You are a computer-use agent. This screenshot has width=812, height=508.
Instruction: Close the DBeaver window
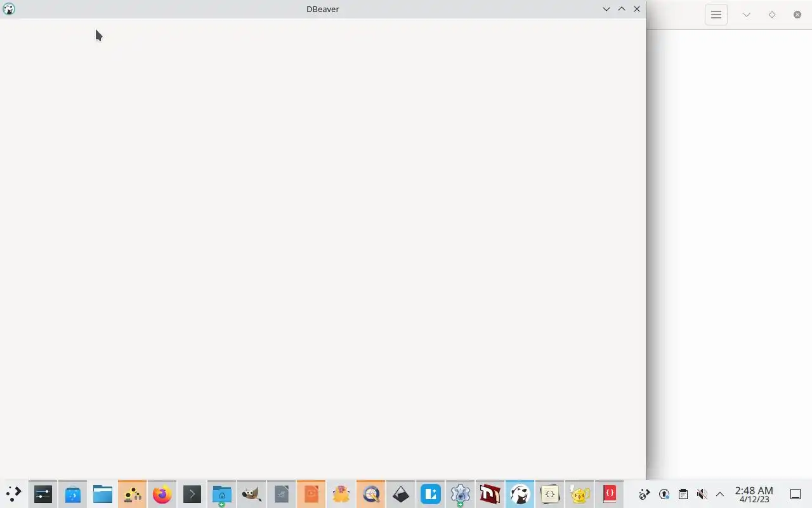637,9
